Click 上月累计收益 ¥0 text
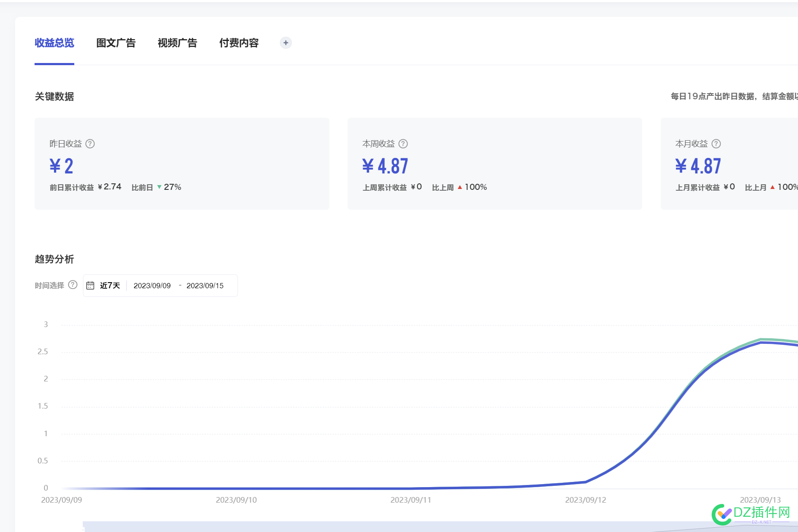This screenshot has height=532, width=798. coord(705,187)
